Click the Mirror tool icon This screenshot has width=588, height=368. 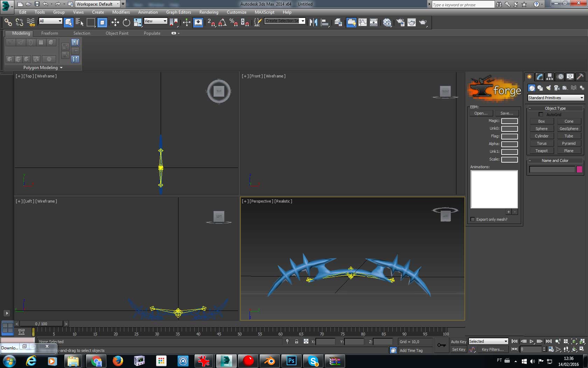pyautogui.click(x=313, y=22)
